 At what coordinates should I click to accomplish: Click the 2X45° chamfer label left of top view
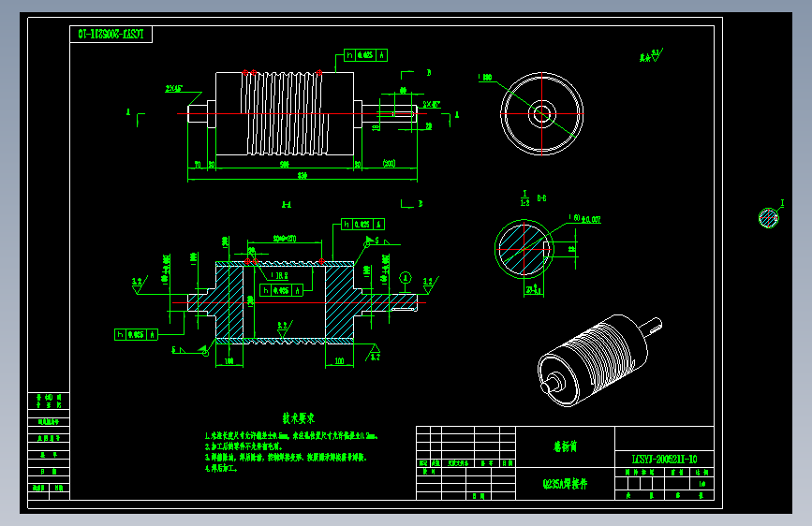(x=174, y=89)
